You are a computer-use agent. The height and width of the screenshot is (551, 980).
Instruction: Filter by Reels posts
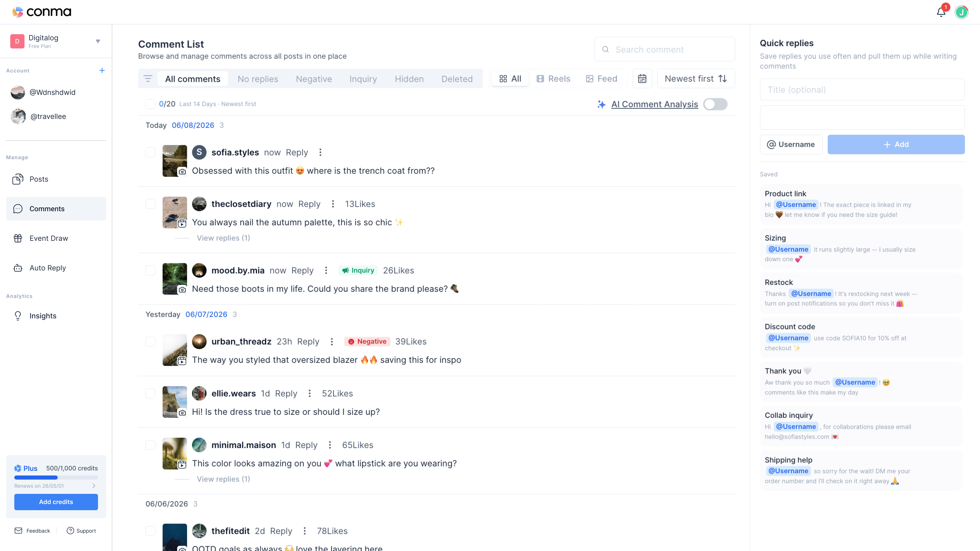553,79
